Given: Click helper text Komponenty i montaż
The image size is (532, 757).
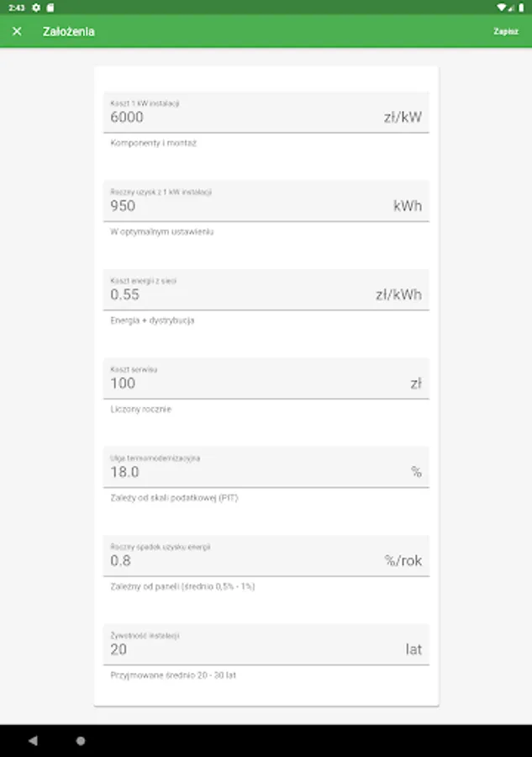Looking at the screenshot, I should [154, 143].
